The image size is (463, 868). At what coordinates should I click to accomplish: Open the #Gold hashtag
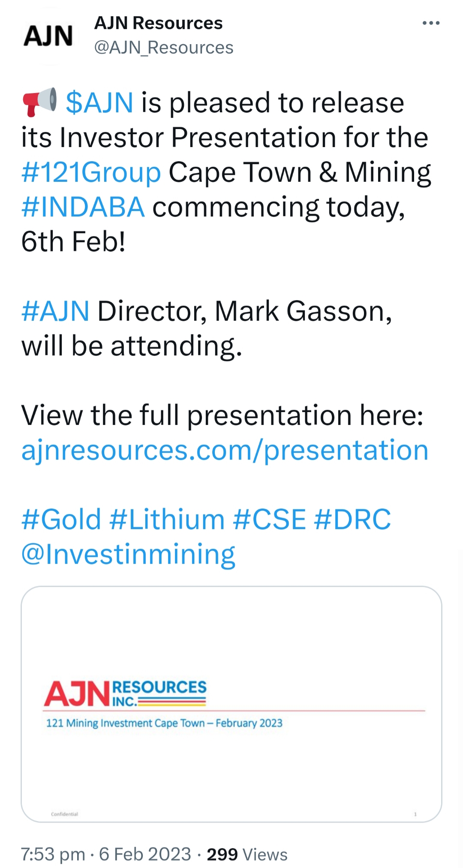[61, 519]
